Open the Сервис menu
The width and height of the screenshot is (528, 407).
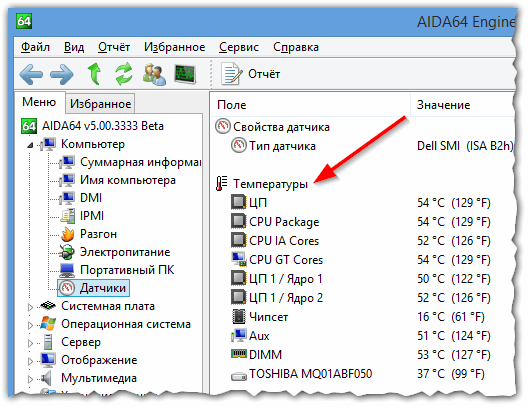[238, 47]
